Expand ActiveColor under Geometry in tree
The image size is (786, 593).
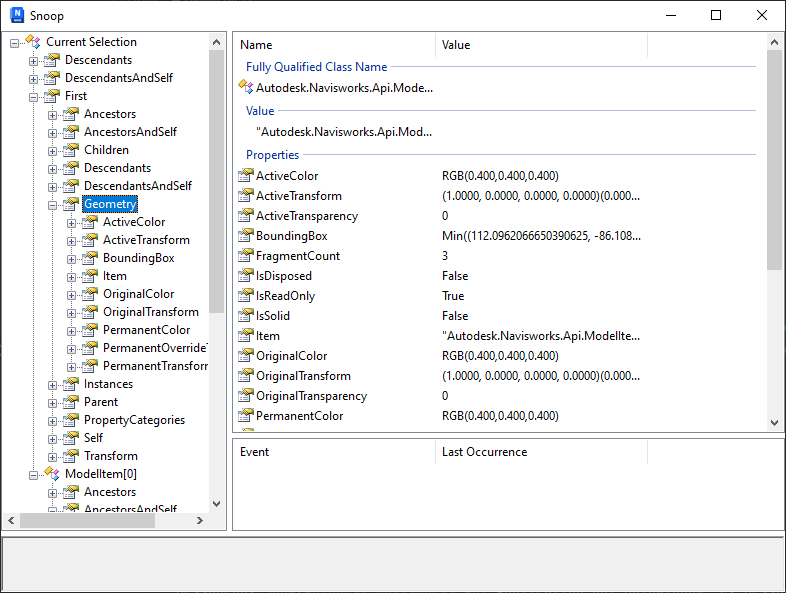pyautogui.click(x=71, y=224)
